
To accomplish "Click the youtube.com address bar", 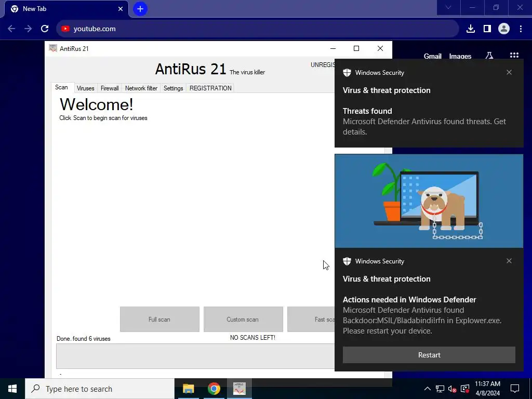I will click(257, 29).
